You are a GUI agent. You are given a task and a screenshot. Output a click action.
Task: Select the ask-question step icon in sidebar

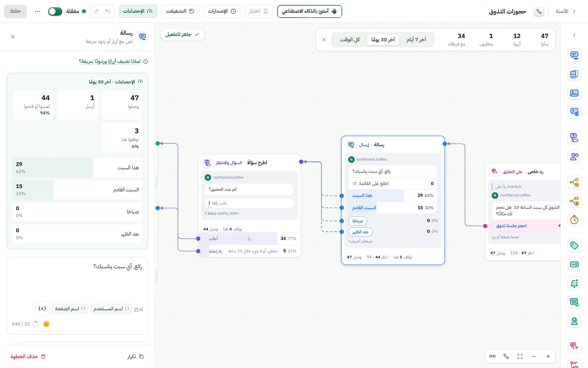pos(574,138)
